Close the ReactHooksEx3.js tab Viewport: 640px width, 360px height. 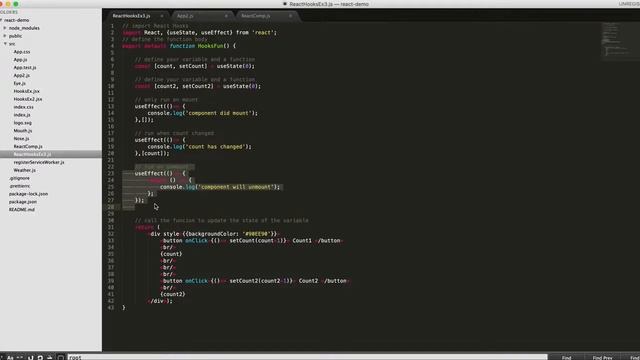[162, 16]
